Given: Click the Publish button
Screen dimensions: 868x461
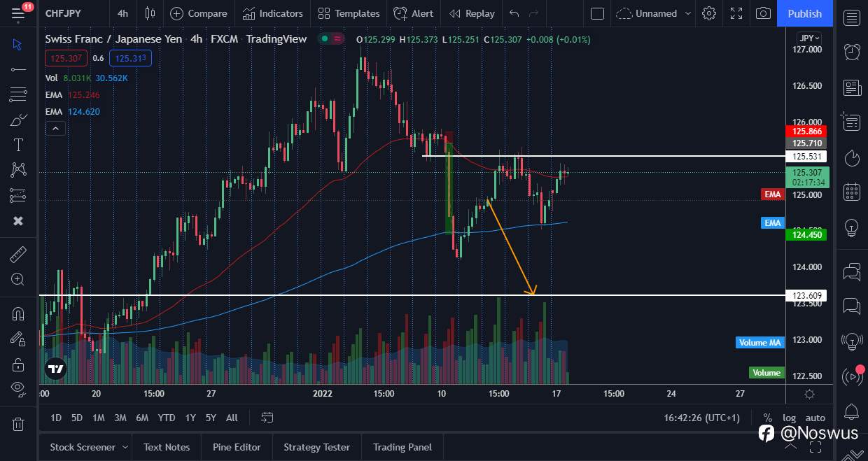Looking at the screenshot, I should click(x=804, y=13).
